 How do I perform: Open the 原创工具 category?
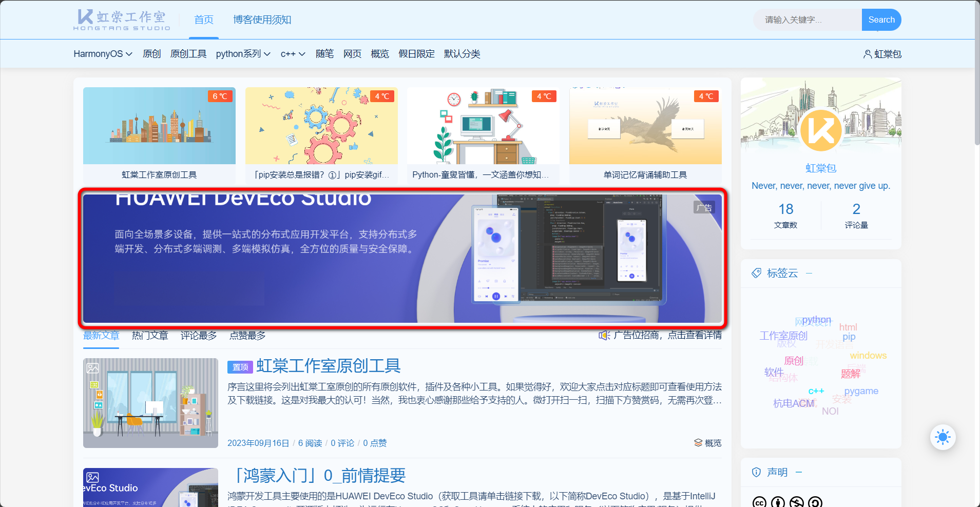[x=188, y=54]
